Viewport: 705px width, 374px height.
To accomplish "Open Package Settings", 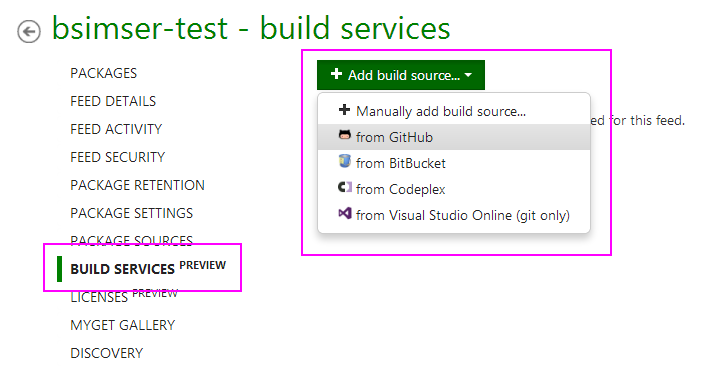I will point(131,213).
